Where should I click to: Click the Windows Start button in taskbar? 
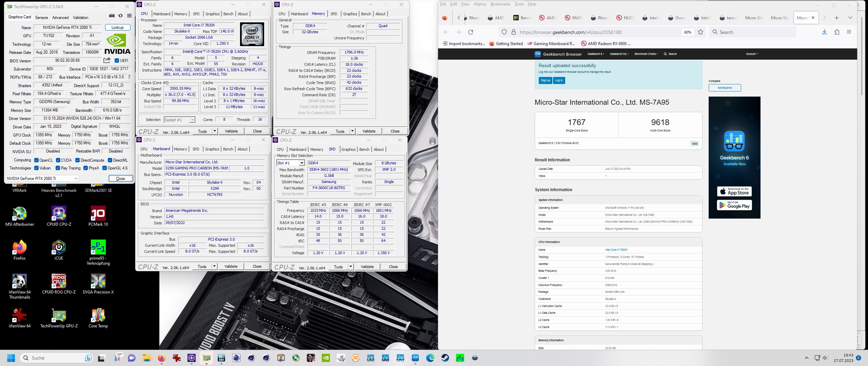click(11, 358)
